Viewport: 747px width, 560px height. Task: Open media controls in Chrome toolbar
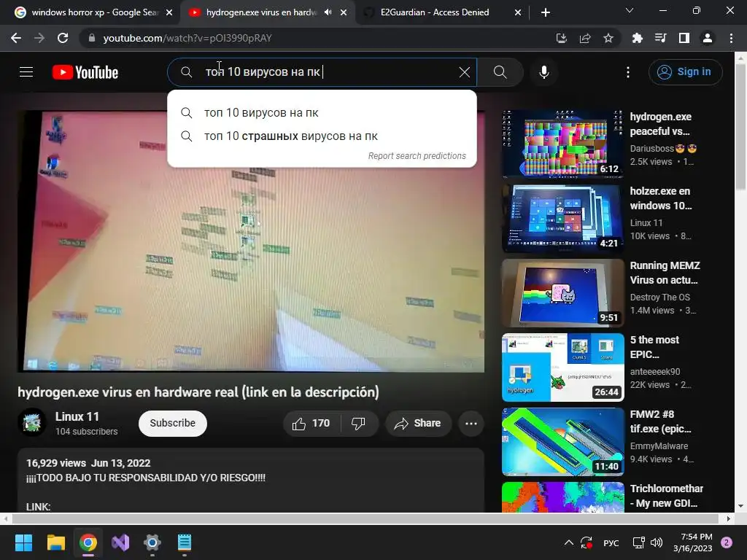coord(660,38)
